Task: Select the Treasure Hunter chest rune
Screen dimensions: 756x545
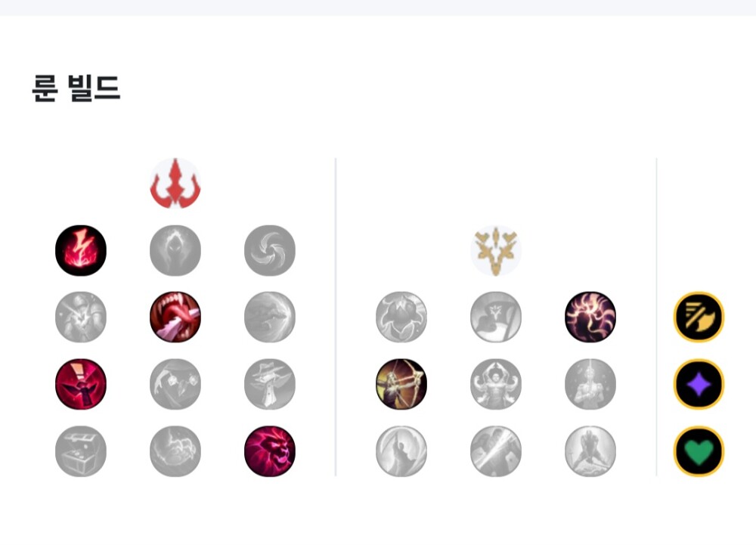Action: click(81, 451)
